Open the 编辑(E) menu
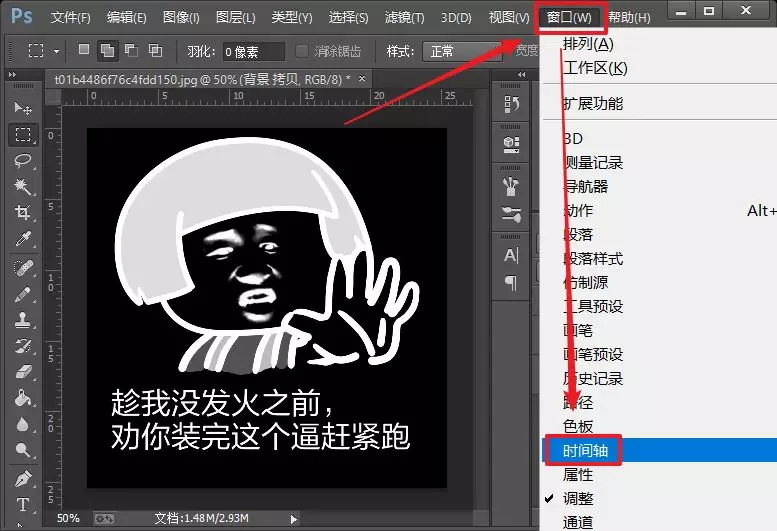Image resolution: width=777 pixels, height=531 pixels. coord(126,18)
